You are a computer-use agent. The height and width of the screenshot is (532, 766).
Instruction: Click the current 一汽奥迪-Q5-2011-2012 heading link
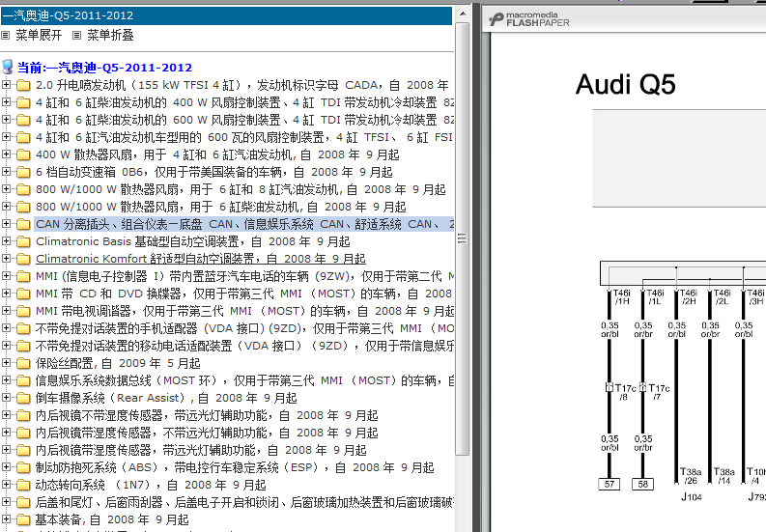coord(104,68)
